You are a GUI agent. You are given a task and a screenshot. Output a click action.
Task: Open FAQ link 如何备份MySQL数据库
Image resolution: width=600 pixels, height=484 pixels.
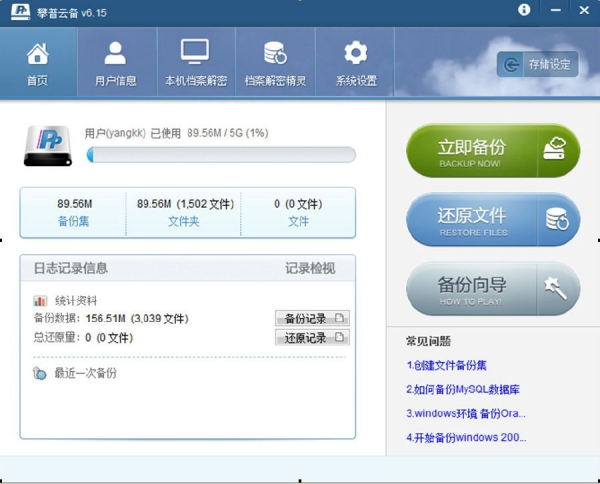[x=465, y=389]
